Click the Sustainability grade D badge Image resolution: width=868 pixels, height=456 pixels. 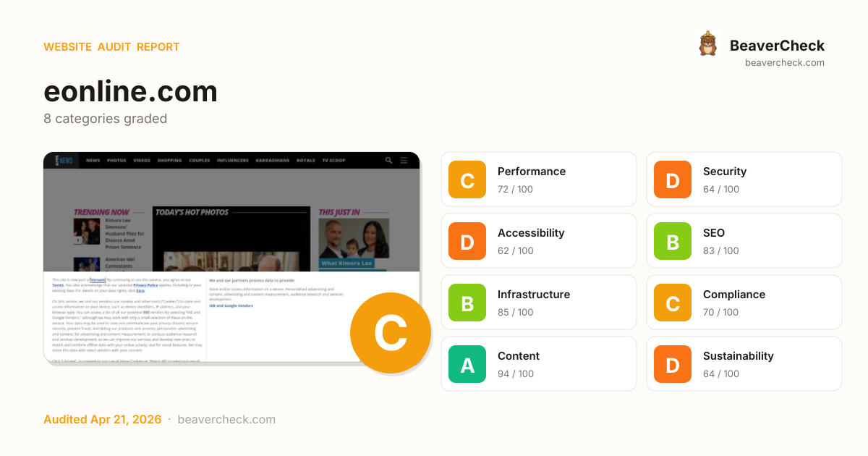click(x=673, y=364)
